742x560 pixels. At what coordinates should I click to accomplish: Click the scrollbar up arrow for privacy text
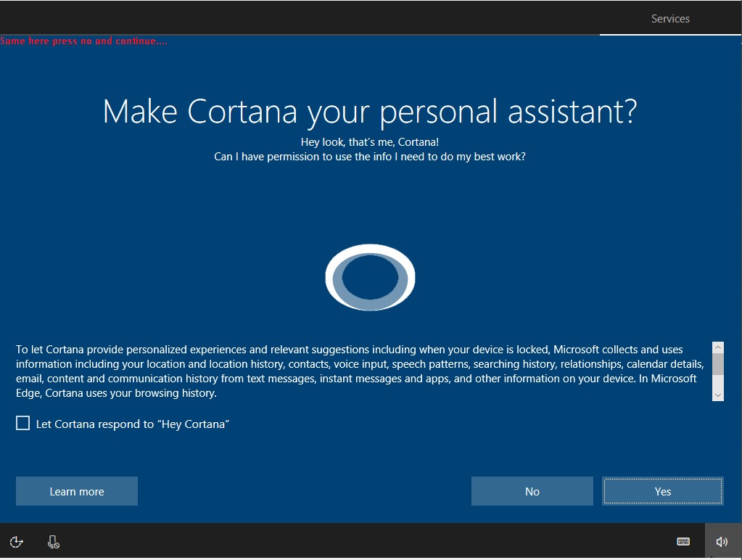point(718,347)
